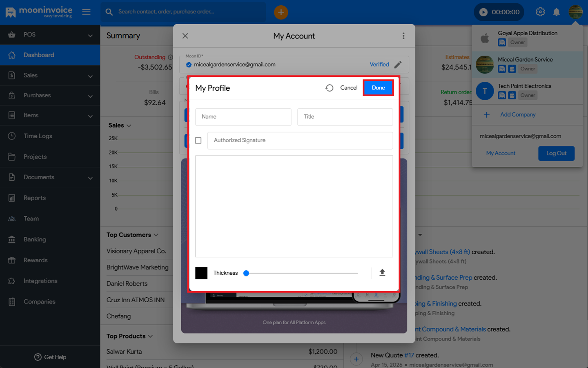Expand the Sales sidebar section

50,75
